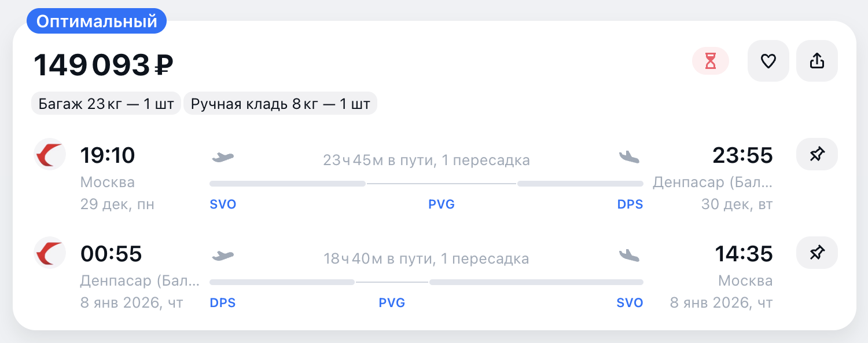The image size is (868, 343).
Task: Pin the Denpasar to Moscow return flight
Action: (x=816, y=253)
